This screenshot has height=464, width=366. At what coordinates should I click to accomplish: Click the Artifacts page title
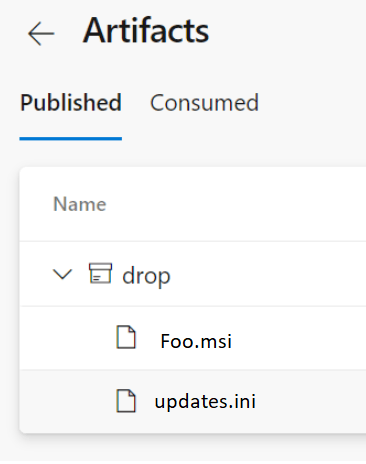tap(146, 31)
